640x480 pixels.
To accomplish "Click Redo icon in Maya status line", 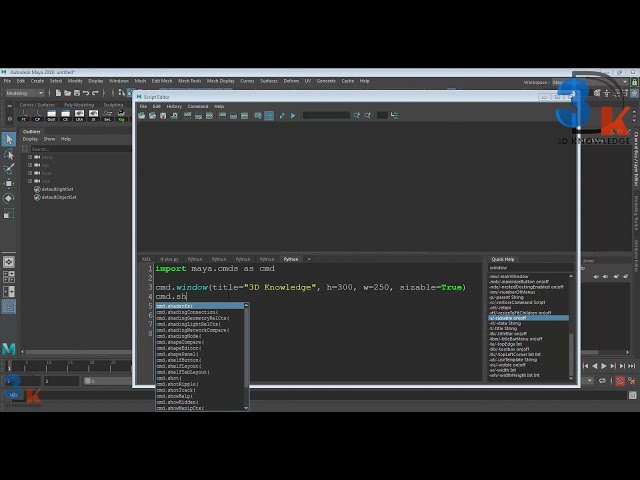I will 96,93.
